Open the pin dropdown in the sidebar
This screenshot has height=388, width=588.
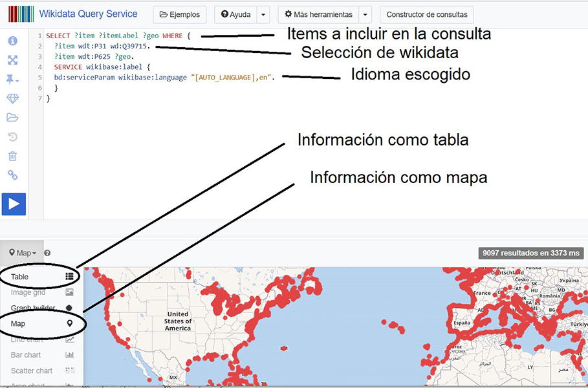tap(13, 79)
